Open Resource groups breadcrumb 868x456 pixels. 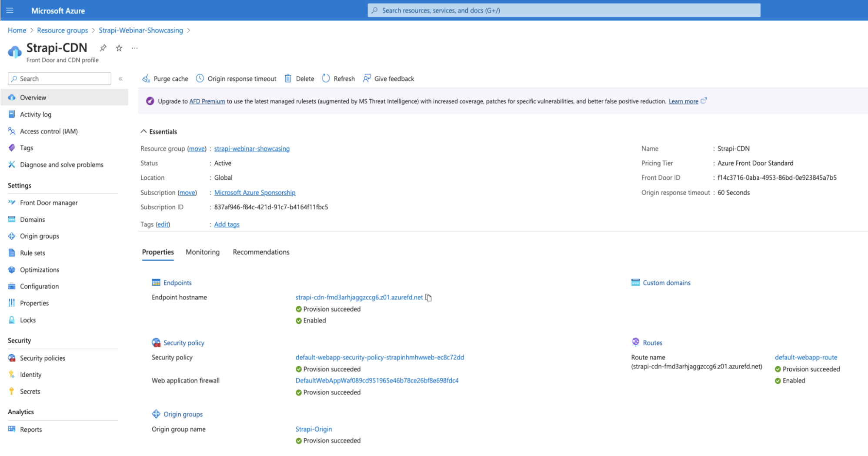click(x=62, y=30)
